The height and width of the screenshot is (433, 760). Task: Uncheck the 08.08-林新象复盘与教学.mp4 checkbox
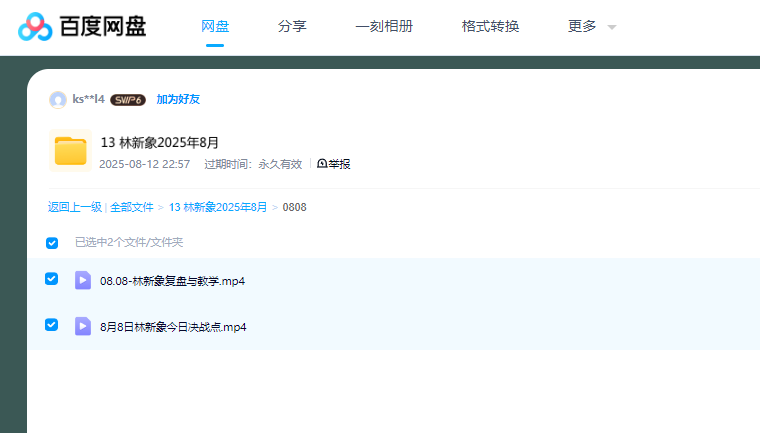[52, 279]
